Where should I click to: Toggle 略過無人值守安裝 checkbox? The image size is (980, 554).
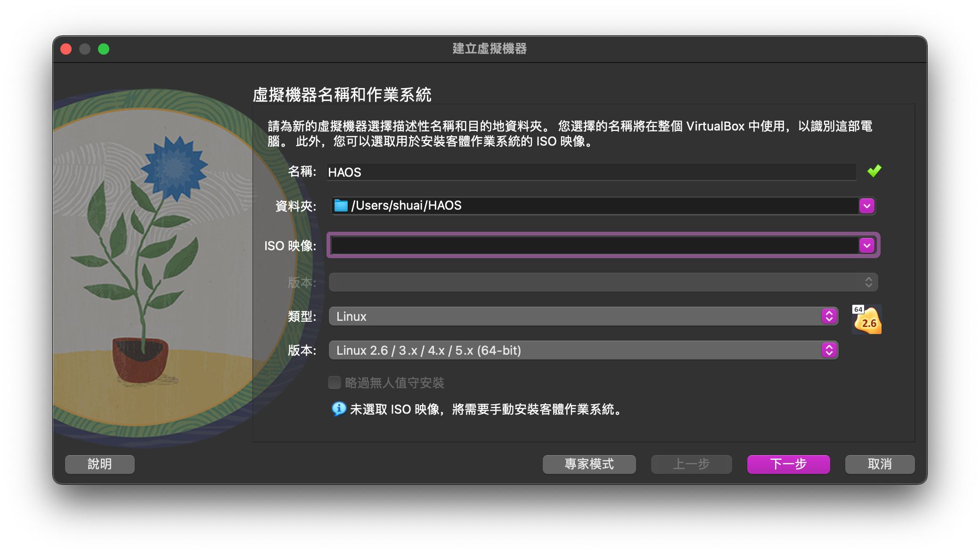click(335, 383)
